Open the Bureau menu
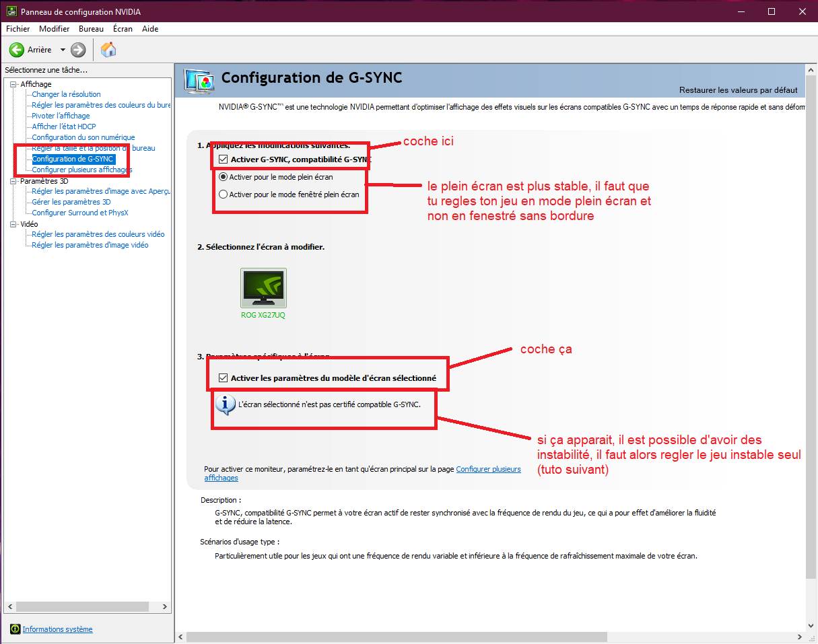 pos(91,29)
